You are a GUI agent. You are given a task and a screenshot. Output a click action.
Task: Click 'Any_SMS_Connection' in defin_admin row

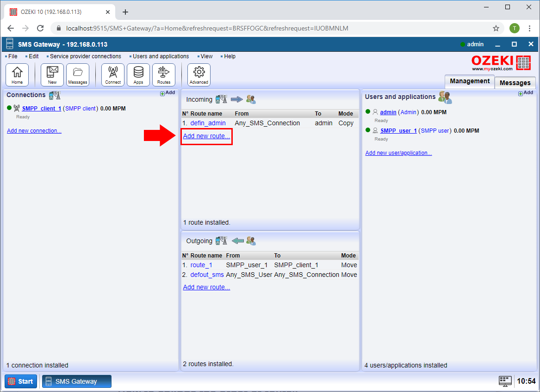(267, 123)
